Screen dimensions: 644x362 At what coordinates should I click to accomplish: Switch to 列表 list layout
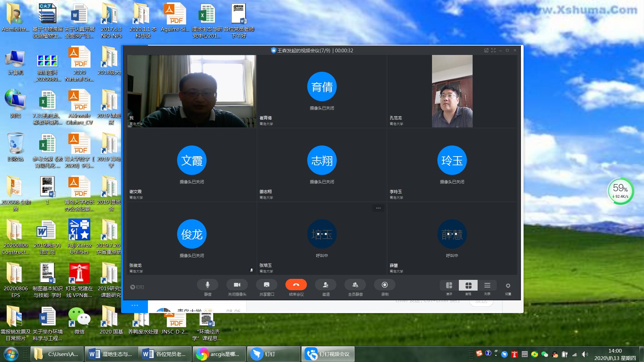(x=487, y=286)
